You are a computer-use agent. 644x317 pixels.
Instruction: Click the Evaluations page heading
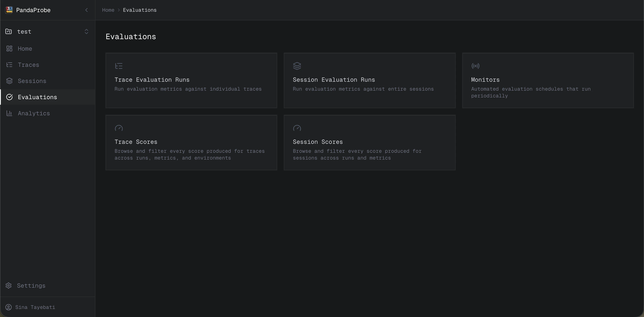(x=131, y=37)
